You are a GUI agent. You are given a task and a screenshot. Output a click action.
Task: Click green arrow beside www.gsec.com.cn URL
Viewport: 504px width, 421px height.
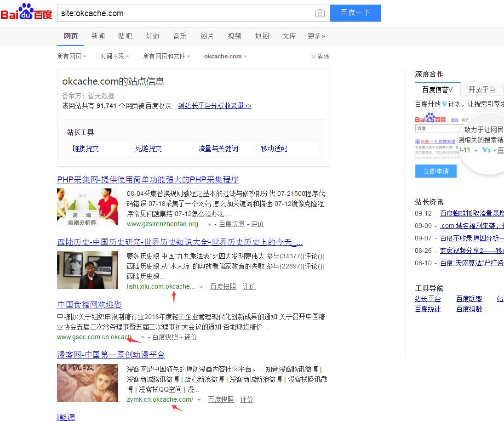click(x=143, y=337)
